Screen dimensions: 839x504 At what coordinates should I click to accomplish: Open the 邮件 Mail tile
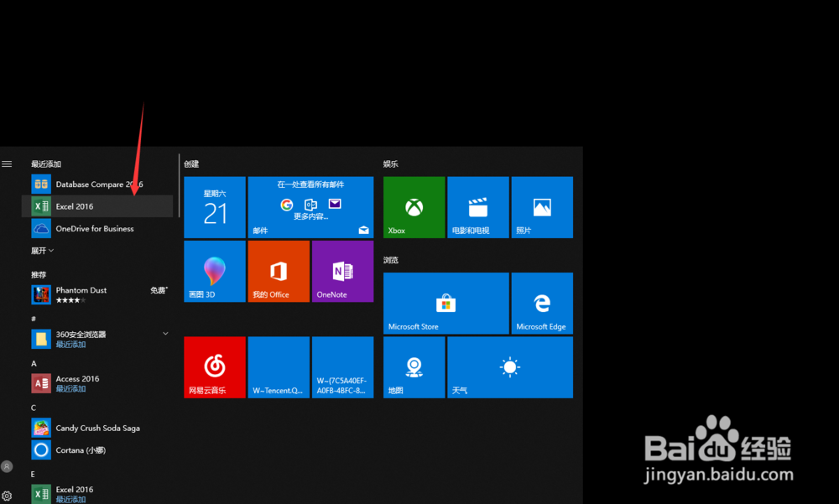pyautogui.click(x=311, y=207)
